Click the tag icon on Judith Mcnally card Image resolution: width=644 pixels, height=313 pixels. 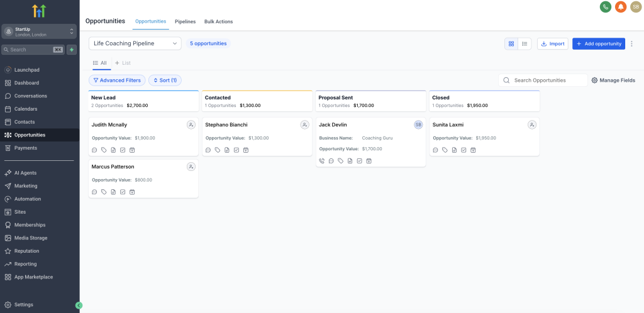pyautogui.click(x=104, y=150)
